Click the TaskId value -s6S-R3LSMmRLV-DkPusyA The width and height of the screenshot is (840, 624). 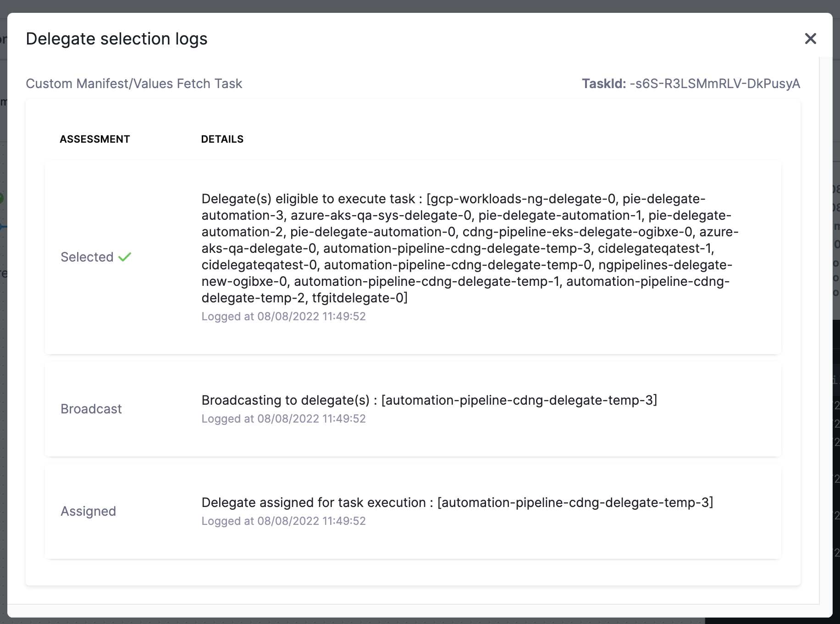[x=714, y=84]
